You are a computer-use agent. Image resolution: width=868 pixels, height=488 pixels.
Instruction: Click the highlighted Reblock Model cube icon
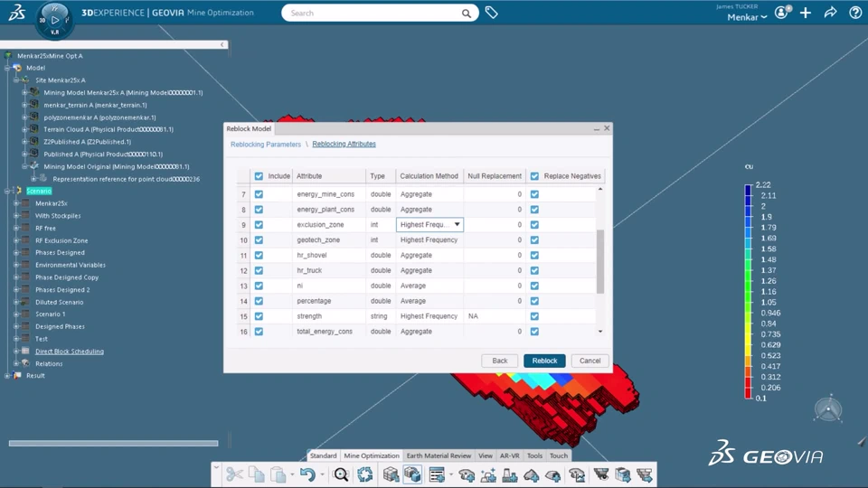(412, 474)
